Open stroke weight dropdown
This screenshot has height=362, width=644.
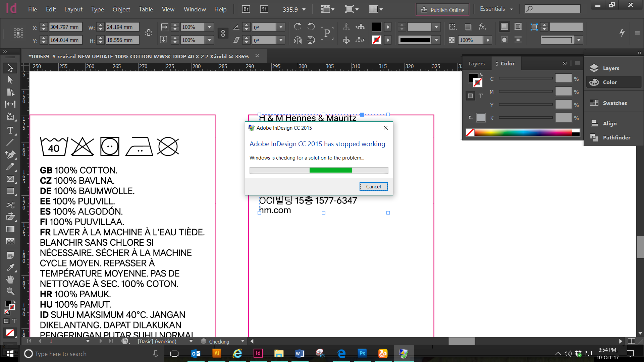click(436, 27)
